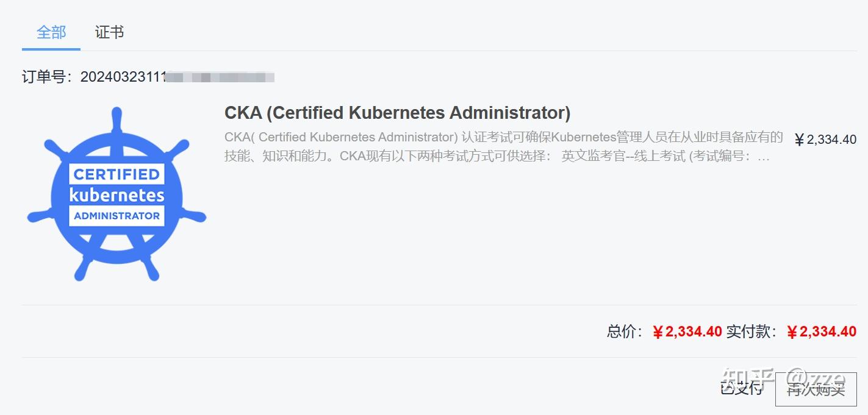Click the 再次购买 button
Viewport: 868px width, 415px height.
(816, 389)
